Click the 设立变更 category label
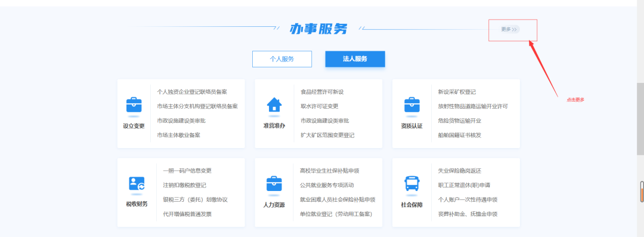This screenshot has width=644, height=237. (134, 126)
